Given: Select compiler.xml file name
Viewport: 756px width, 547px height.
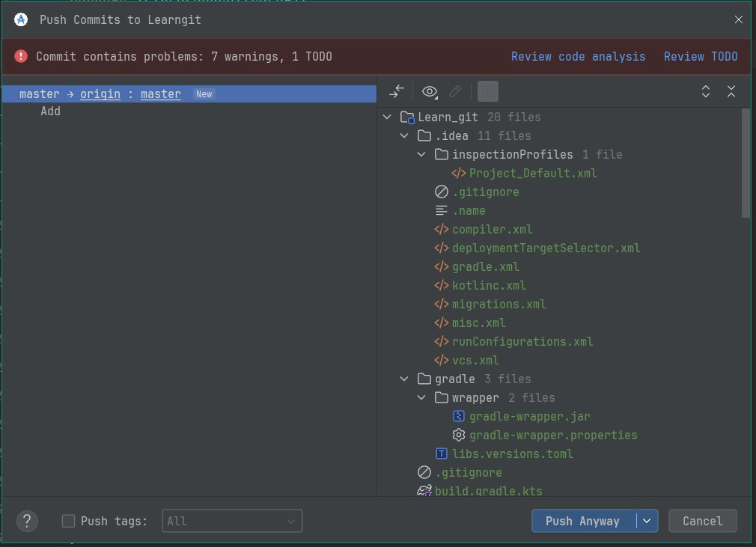Looking at the screenshot, I should click(493, 230).
